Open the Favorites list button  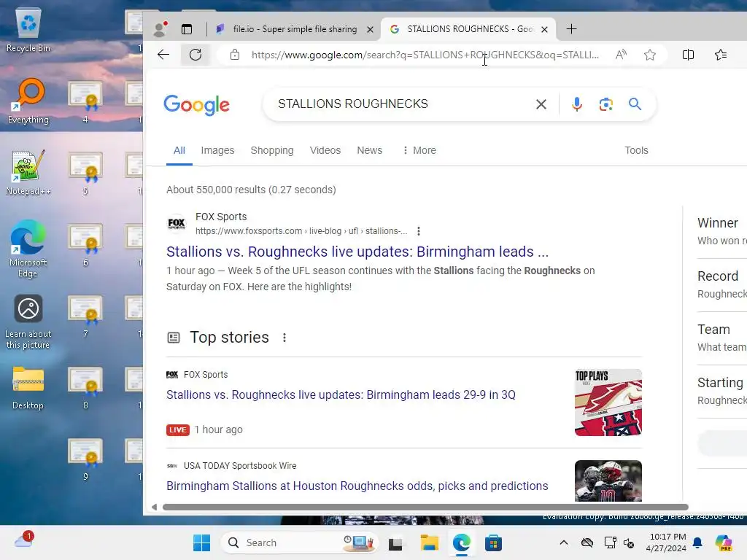coord(721,55)
